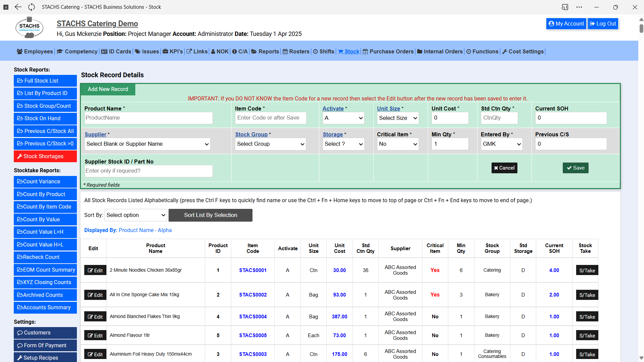The image size is (644, 362).
Task: Follow the Stock Group help link
Action: (x=251, y=134)
